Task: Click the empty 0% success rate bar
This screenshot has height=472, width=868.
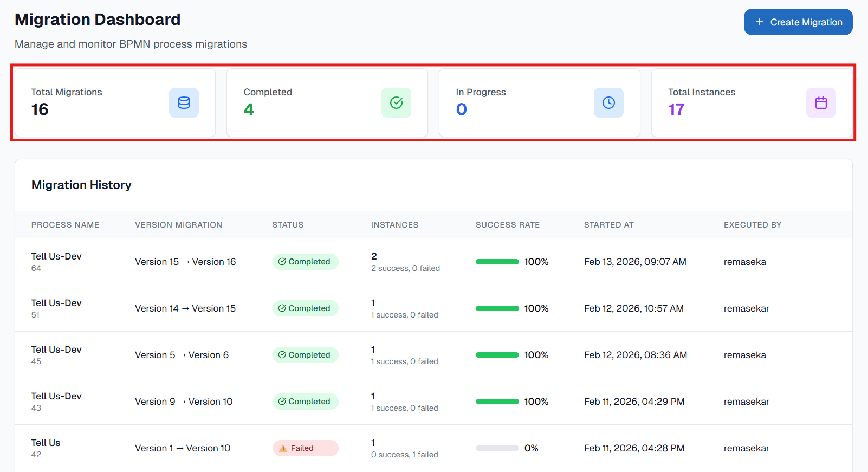Action: pos(497,448)
